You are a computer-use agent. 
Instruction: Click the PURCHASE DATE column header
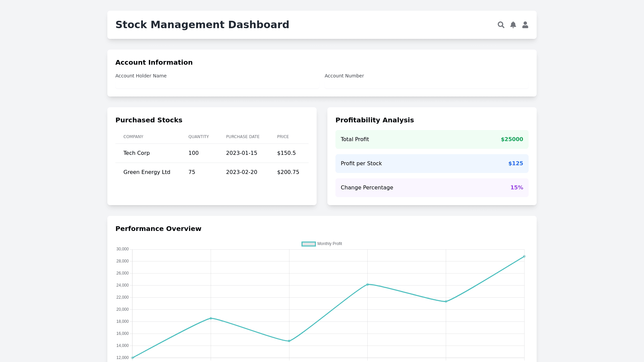(x=243, y=137)
